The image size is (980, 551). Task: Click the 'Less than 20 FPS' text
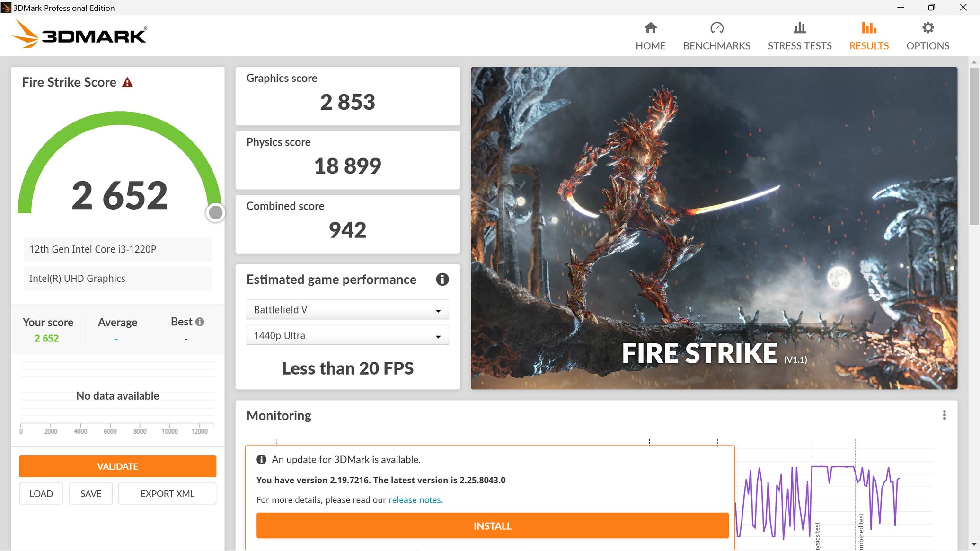click(x=347, y=368)
